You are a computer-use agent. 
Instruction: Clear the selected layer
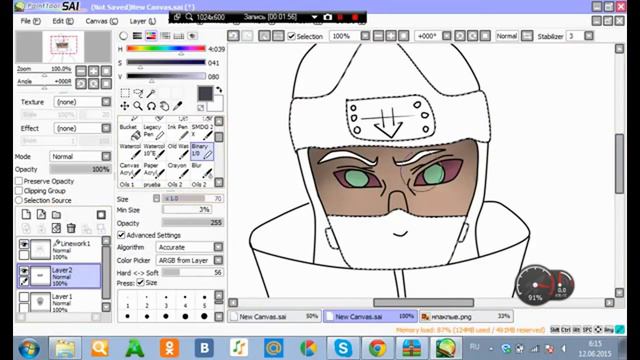(56, 228)
